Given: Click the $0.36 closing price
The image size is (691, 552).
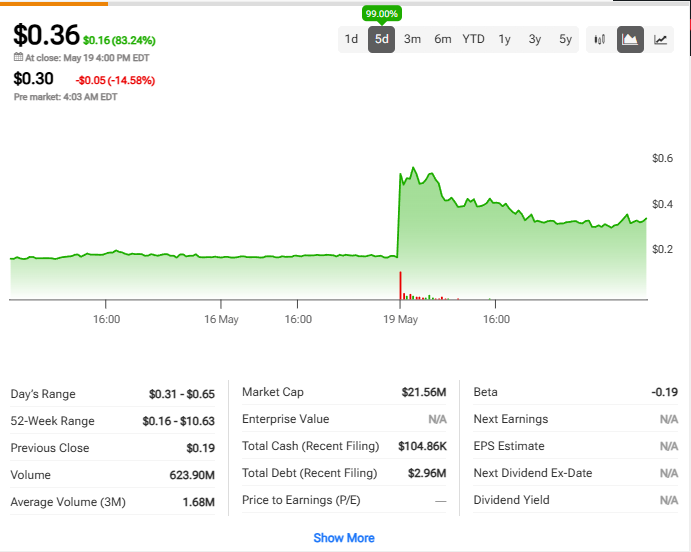Looking at the screenshot, I should pos(46,35).
